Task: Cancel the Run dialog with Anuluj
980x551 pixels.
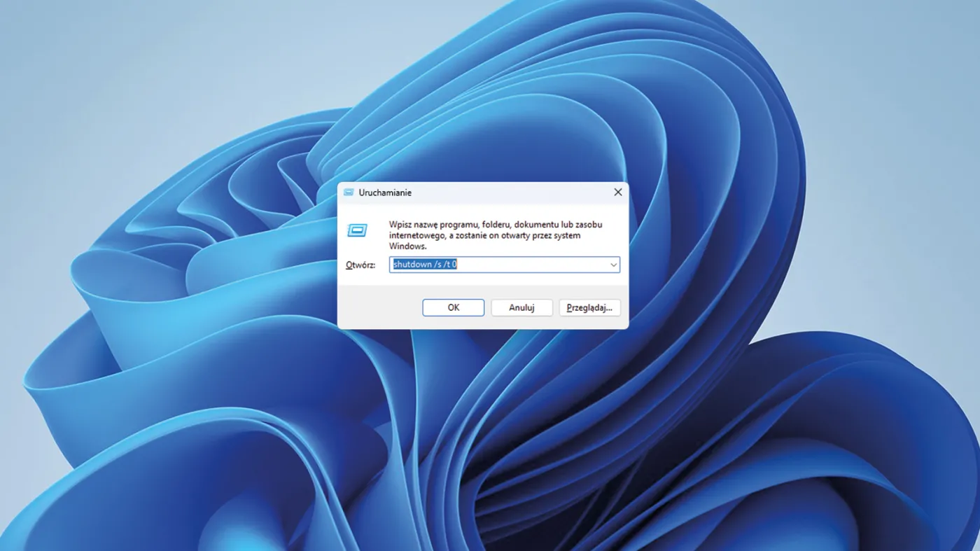Action: (x=521, y=307)
